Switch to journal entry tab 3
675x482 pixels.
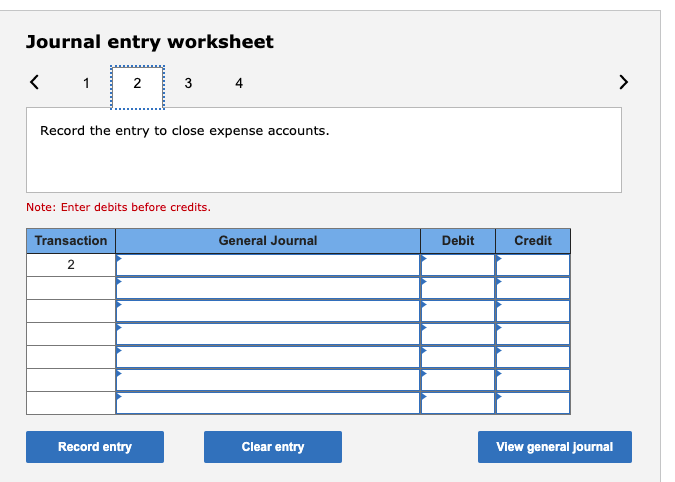(x=188, y=83)
